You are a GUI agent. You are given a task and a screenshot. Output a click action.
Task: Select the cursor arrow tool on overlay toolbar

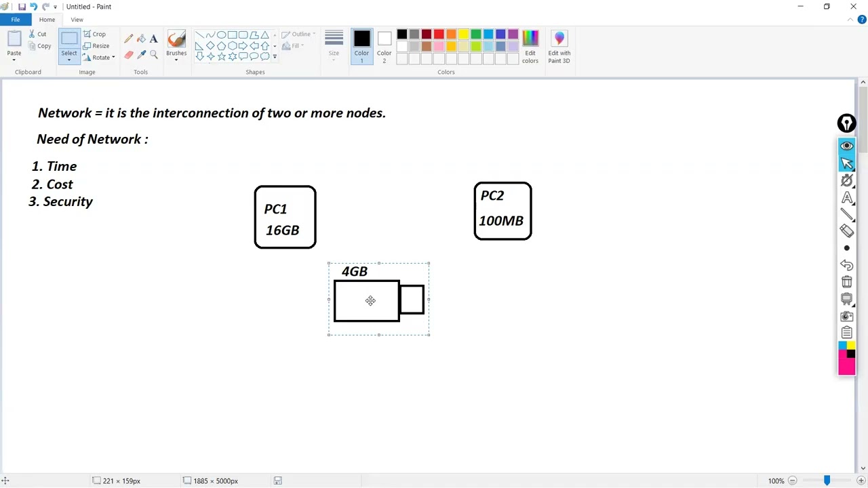[x=846, y=163]
